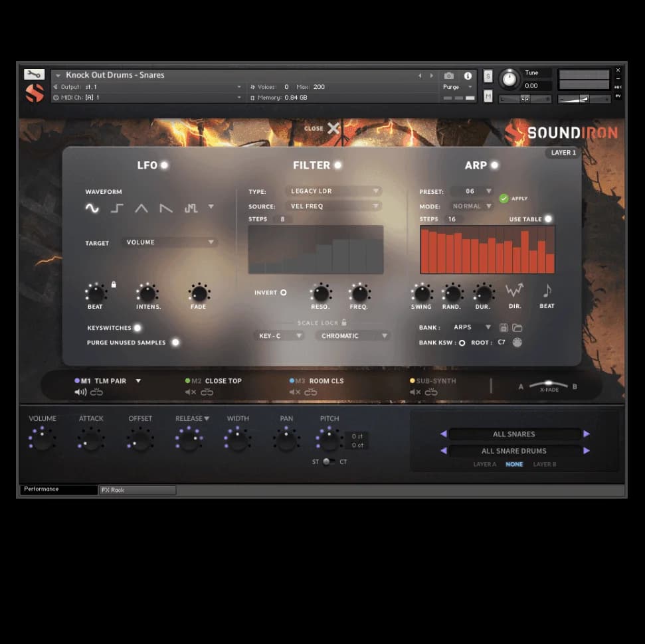This screenshot has width=645, height=644.
Task: Adjust the A/B X-FADE slider
Action: tap(548, 384)
